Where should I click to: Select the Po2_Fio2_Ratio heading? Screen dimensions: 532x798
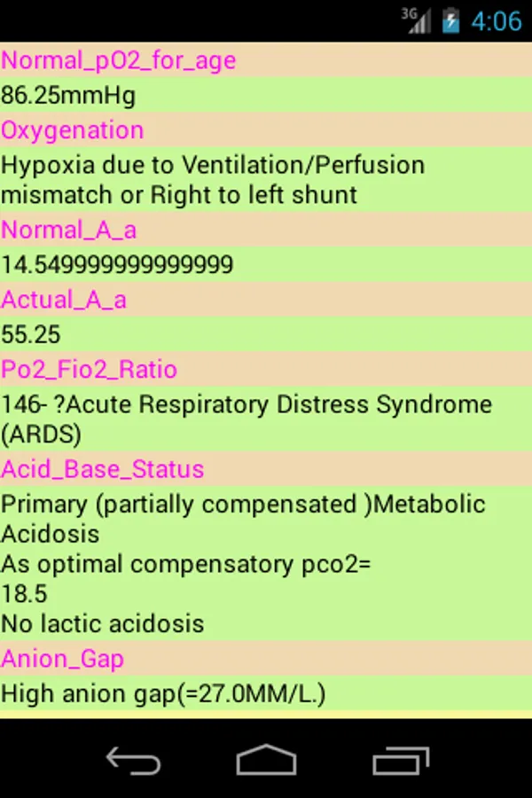pos(90,370)
